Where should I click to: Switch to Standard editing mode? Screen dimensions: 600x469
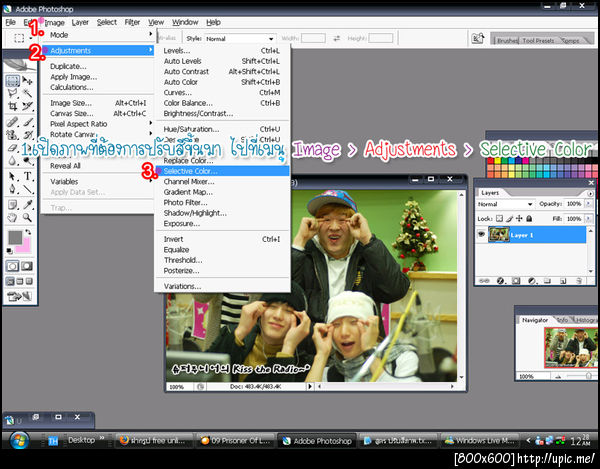(12, 266)
